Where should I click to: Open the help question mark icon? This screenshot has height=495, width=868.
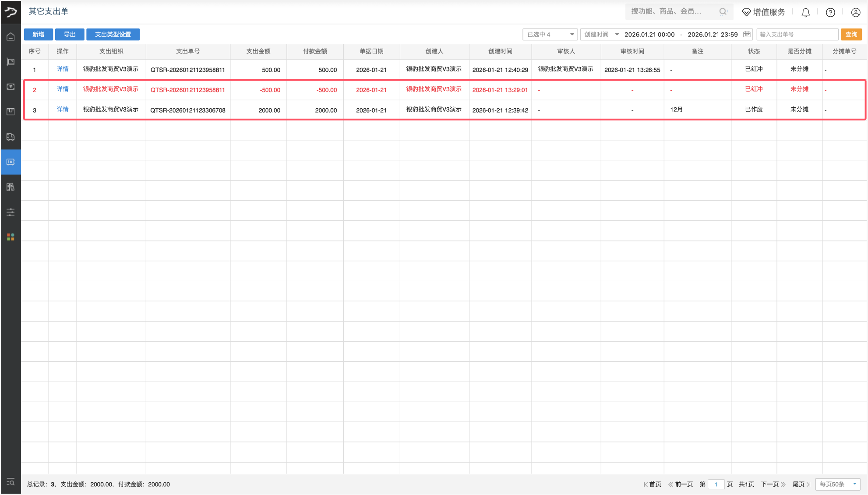click(x=830, y=12)
